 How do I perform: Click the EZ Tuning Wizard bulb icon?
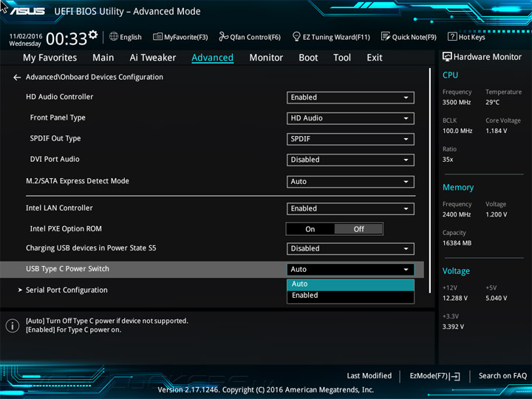coord(296,36)
